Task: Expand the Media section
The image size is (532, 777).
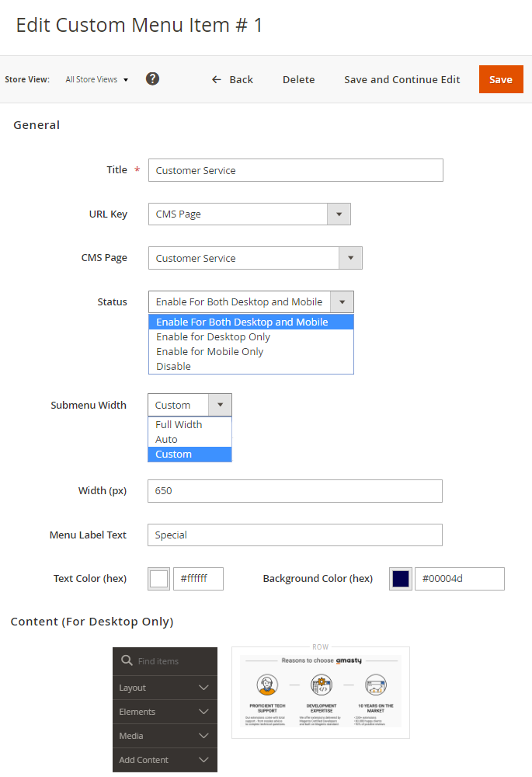Action: [x=165, y=736]
